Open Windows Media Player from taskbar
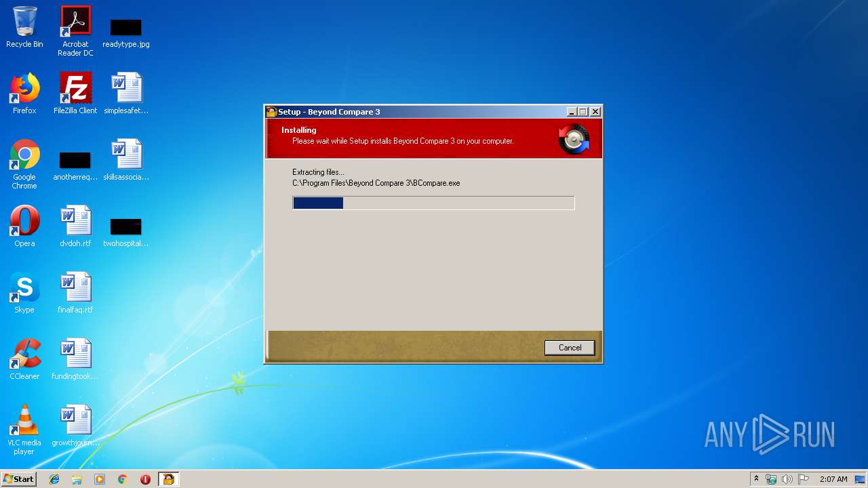 coord(100,479)
